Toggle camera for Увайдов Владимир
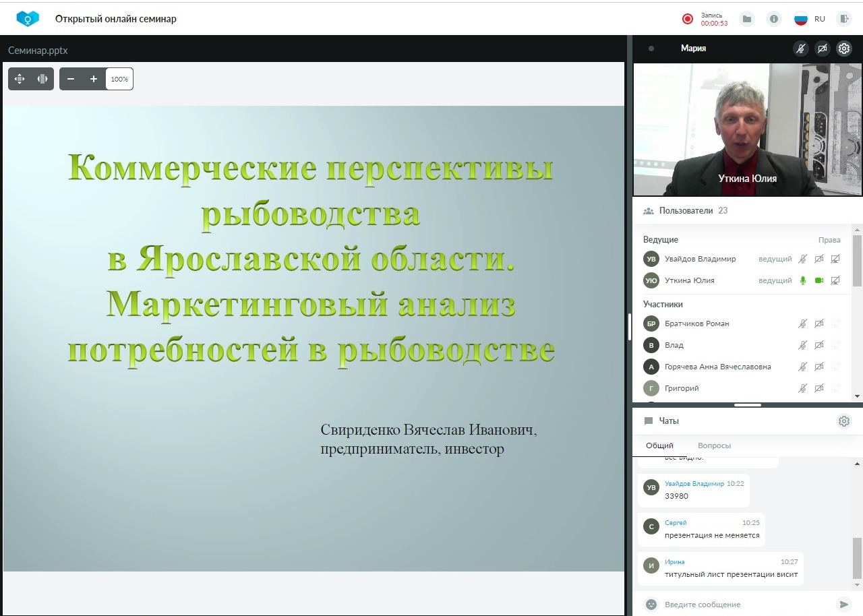863x616 pixels. pyautogui.click(x=819, y=259)
